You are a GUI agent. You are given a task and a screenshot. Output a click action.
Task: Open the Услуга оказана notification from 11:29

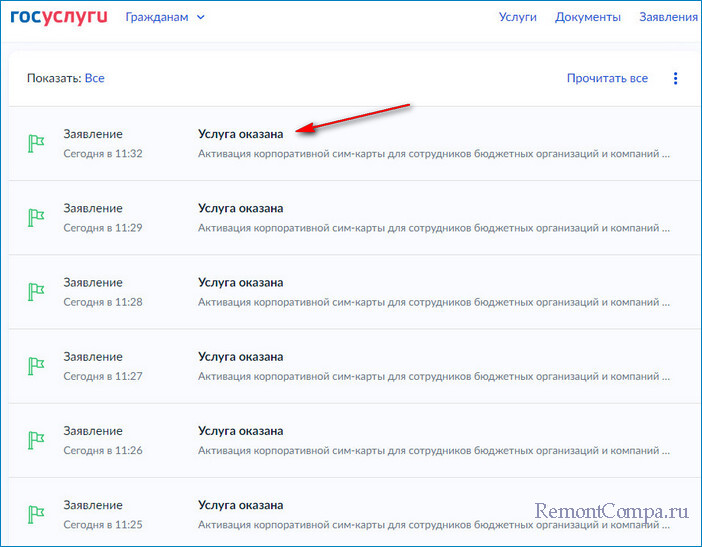pyautogui.click(x=240, y=208)
